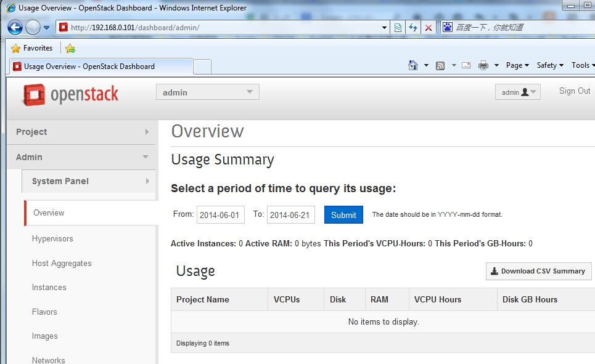595x364 pixels.
Task: Open the Favorites star button
Action: pos(32,48)
